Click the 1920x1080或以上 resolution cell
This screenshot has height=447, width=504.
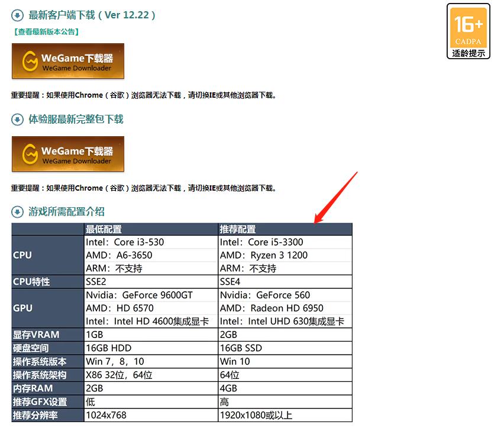tap(254, 415)
